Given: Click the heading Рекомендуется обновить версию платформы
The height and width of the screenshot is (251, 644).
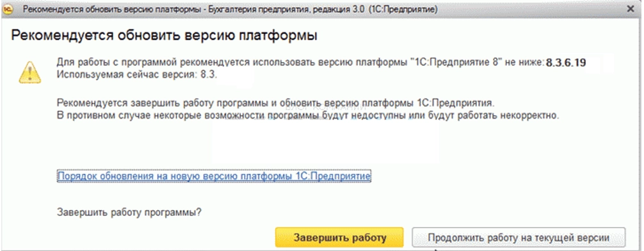Looking at the screenshot, I should [164, 35].
